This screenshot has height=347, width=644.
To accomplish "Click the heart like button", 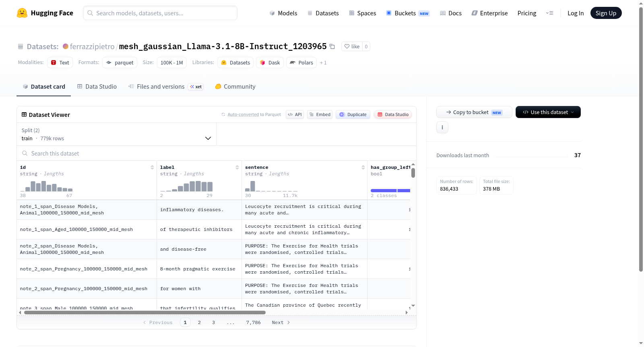I will [352, 46].
